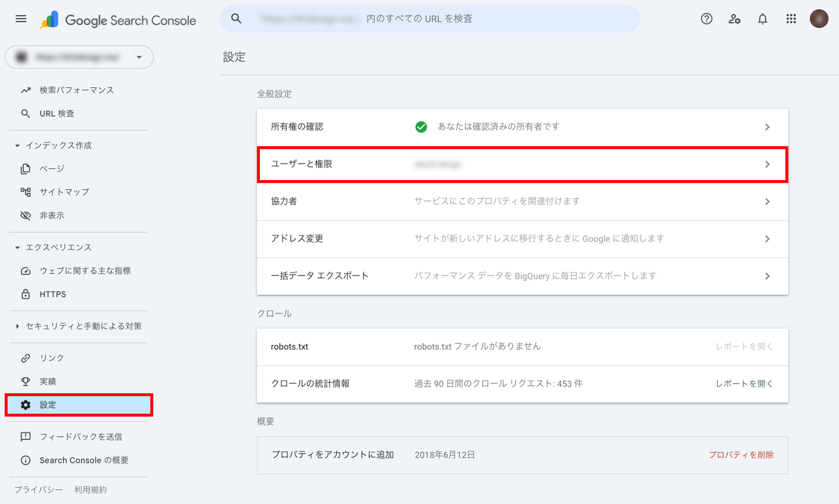
Task: Select リンク in the sidebar
Action: [x=51, y=358]
